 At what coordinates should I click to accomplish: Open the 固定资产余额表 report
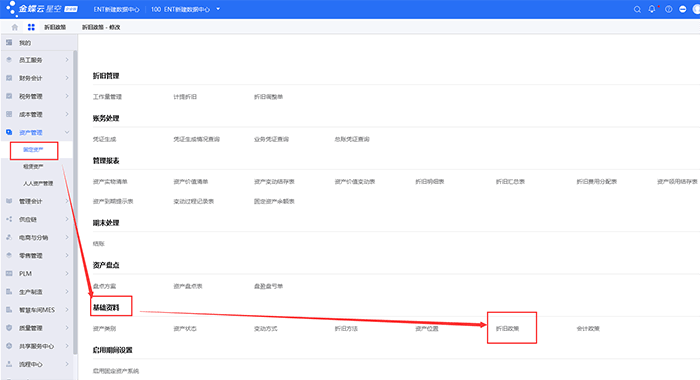274,201
